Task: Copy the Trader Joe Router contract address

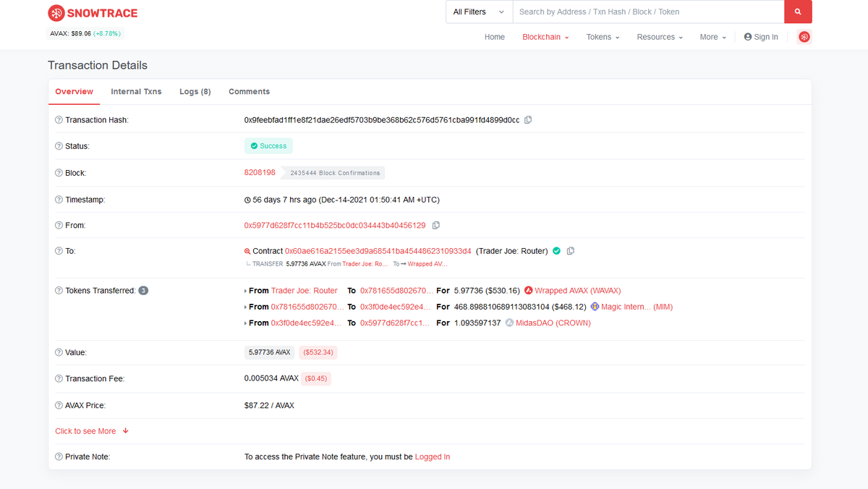Action: [x=571, y=251]
